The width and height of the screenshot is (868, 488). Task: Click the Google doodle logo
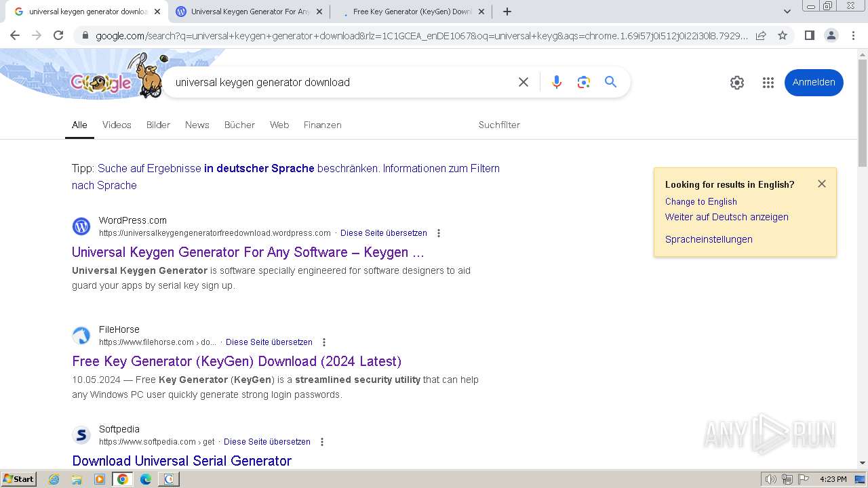[x=115, y=76]
